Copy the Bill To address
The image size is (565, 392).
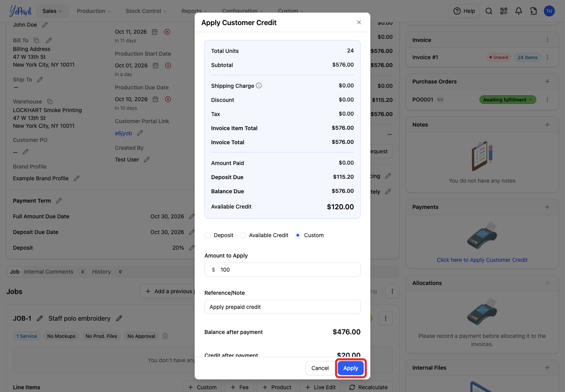tap(36, 40)
